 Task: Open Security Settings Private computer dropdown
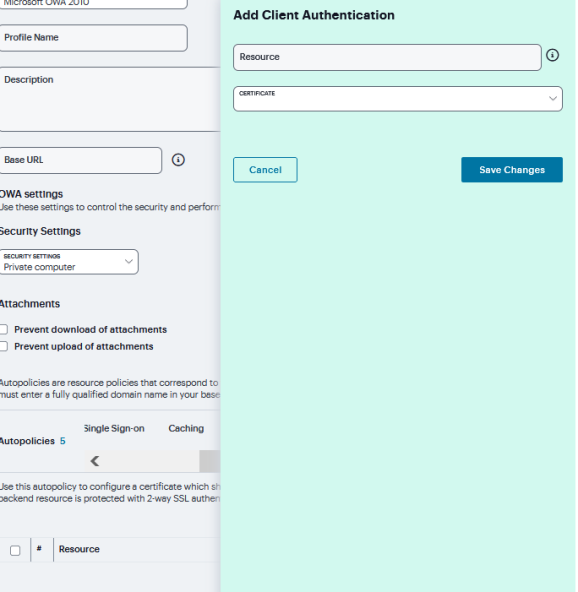point(69,262)
